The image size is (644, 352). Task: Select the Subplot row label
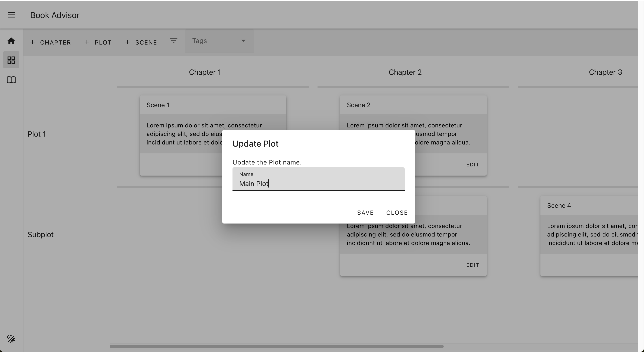pyautogui.click(x=40, y=235)
